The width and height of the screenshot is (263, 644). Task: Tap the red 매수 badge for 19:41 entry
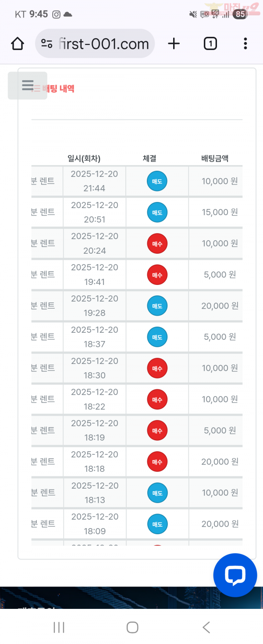tap(157, 274)
